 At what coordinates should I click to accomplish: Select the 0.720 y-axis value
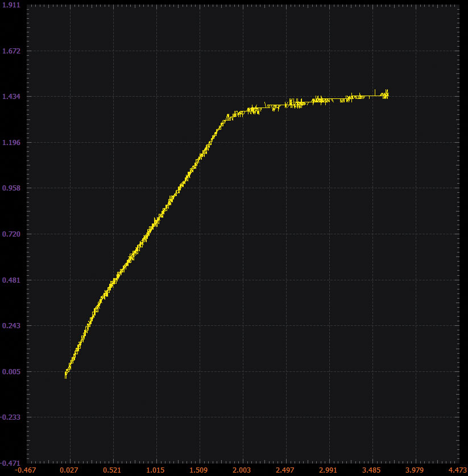click(x=11, y=234)
